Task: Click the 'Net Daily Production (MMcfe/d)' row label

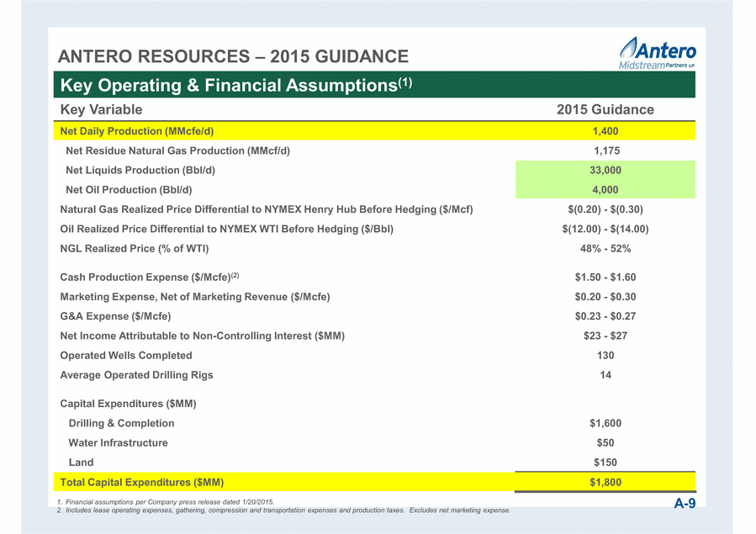Action: pos(137,131)
